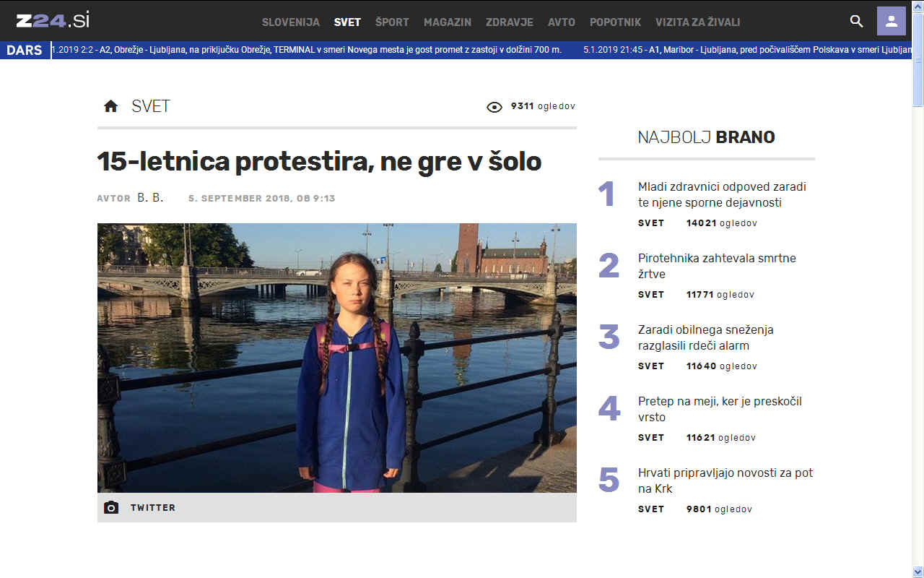
Task: Click the '9311 ogledov' view count
Action: [x=543, y=106]
